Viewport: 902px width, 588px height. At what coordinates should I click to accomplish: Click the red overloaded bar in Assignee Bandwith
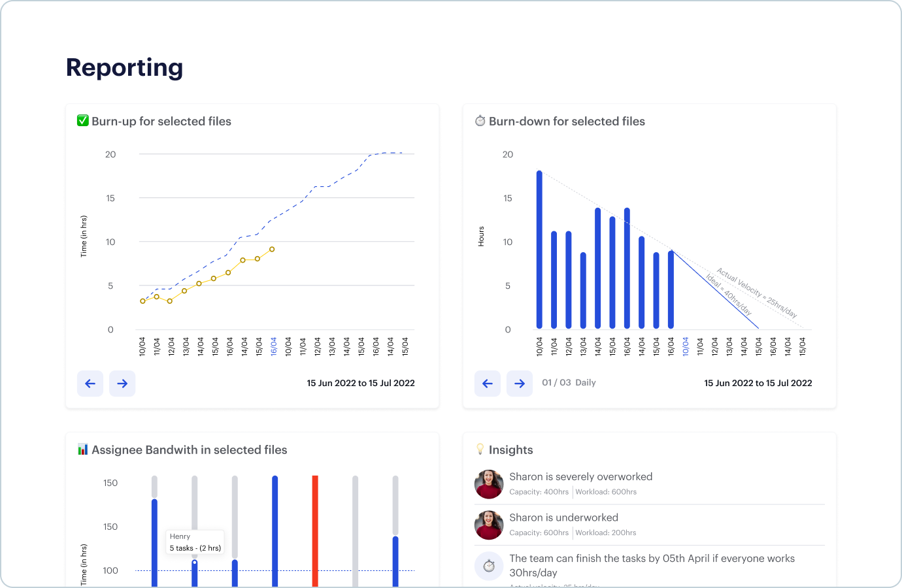click(x=315, y=531)
